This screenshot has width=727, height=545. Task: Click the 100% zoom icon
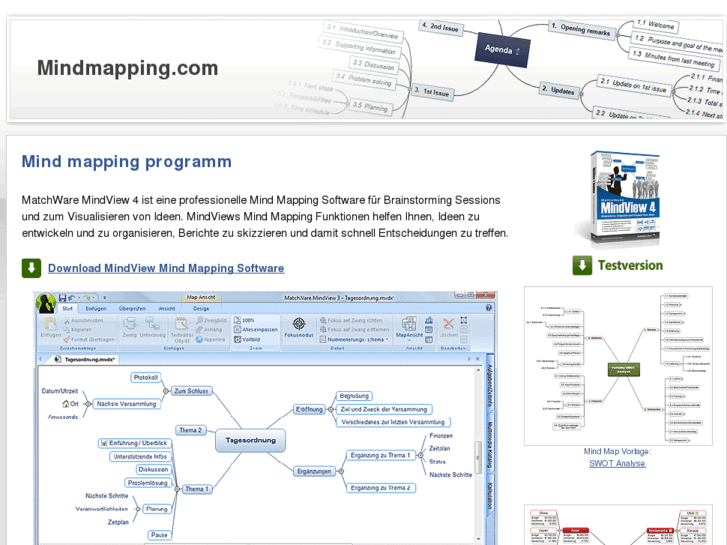pyautogui.click(x=237, y=320)
